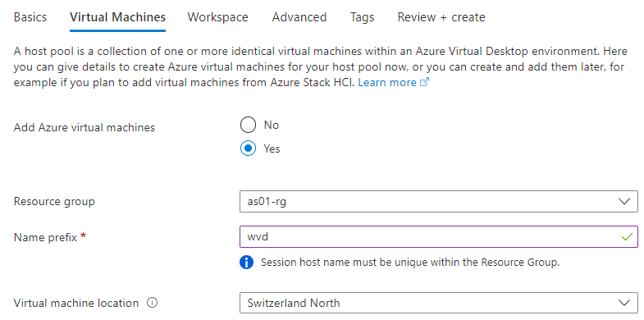Click the green validation checkmark in Name prefix
The height and width of the screenshot is (320, 644).
click(x=626, y=237)
